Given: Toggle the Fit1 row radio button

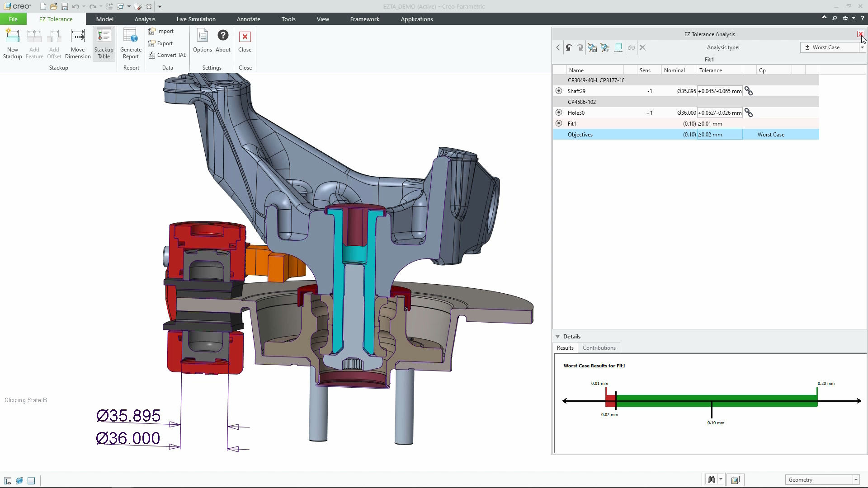Looking at the screenshot, I should click(x=559, y=123).
